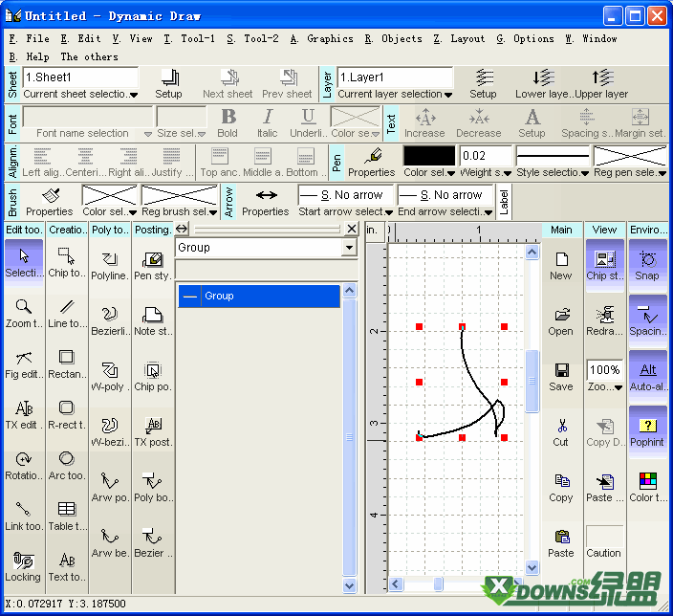Select the R-rect tool
The height and width of the screenshot is (616, 673).
[x=67, y=415]
